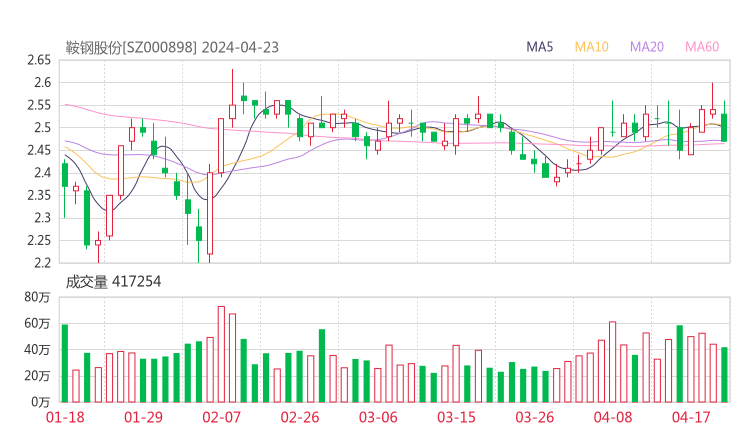Click the 2.55 price axis label
Image resolution: width=740 pixels, height=440 pixels.
[39, 105]
